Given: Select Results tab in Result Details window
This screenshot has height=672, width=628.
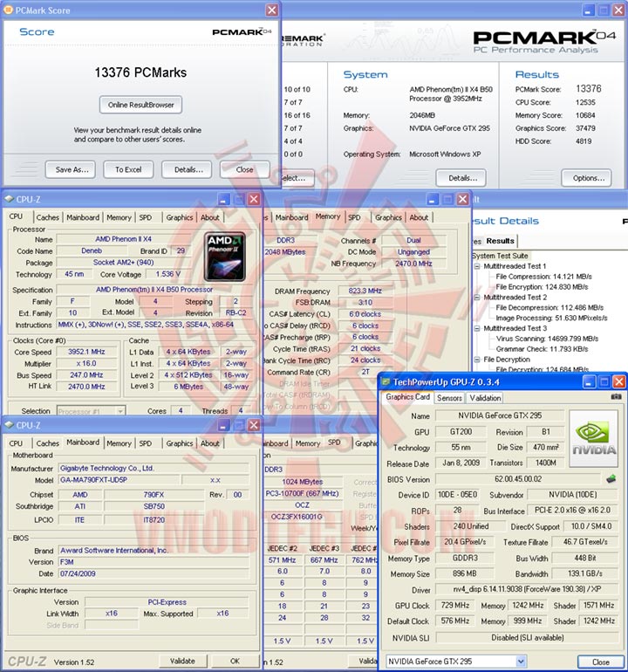Looking at the screenshot, I should [500, 241].
